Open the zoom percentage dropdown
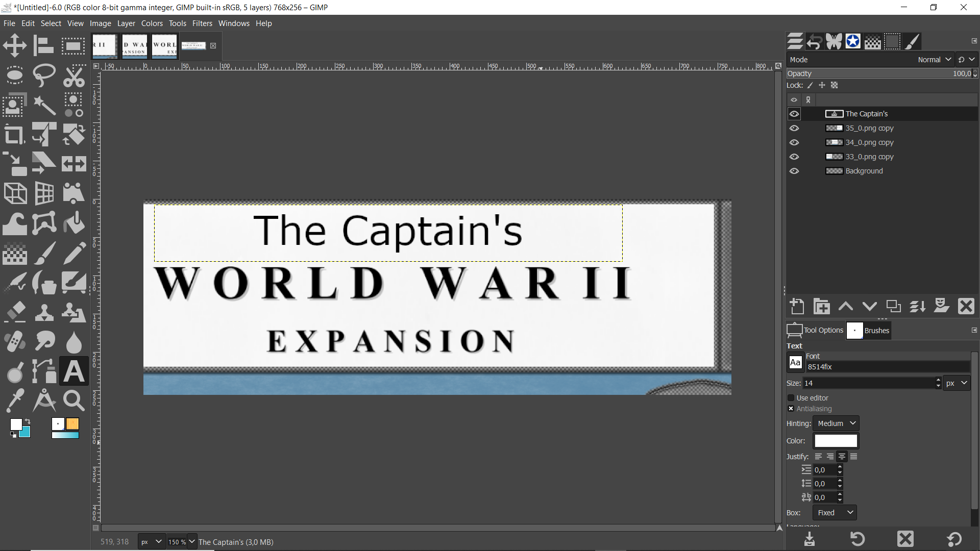The image size is (980, 551). pyautogui.click(x=192, y=542)
